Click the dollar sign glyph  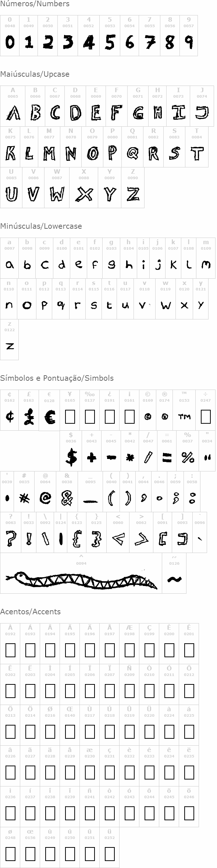coord(71,457)
